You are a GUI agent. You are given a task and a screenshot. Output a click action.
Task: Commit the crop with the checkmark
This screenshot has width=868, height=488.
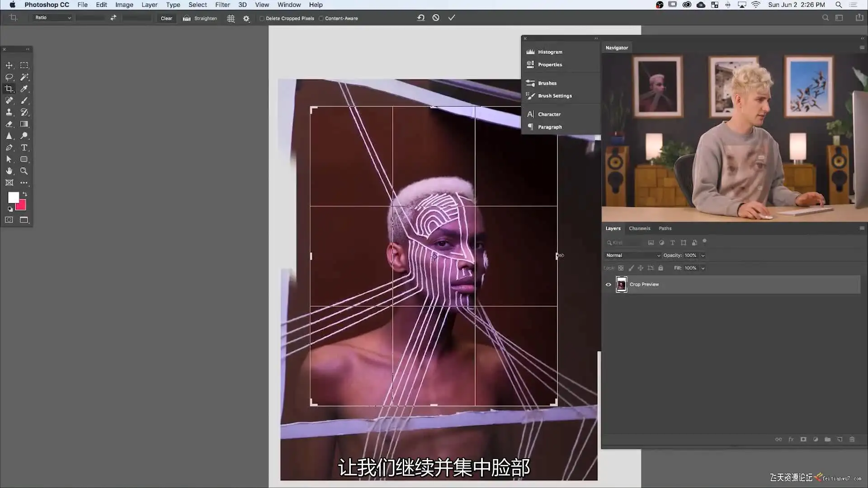(x=451, y=18)
